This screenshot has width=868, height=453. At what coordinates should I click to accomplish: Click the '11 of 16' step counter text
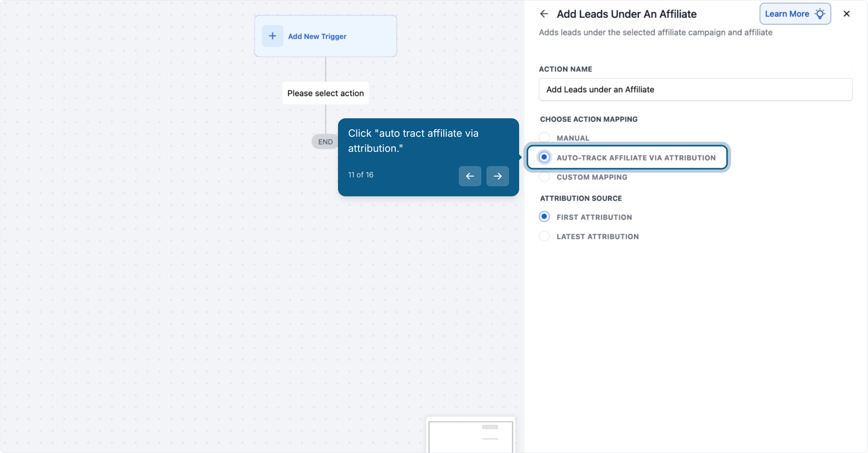point(361,175)
